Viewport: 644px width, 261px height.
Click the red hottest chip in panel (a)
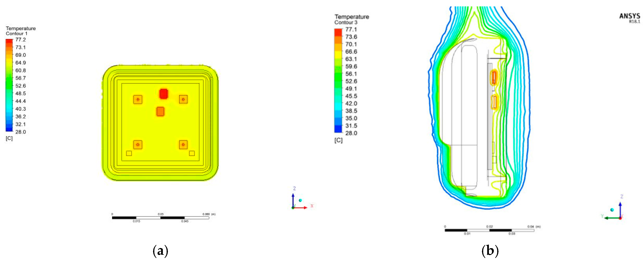tap(163, 94)
